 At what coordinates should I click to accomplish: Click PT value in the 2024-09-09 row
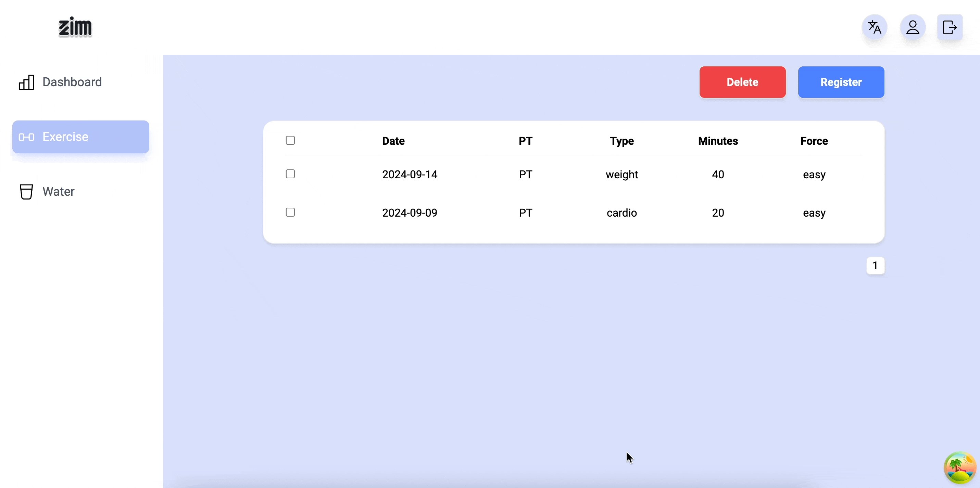(x=525, y=213)
